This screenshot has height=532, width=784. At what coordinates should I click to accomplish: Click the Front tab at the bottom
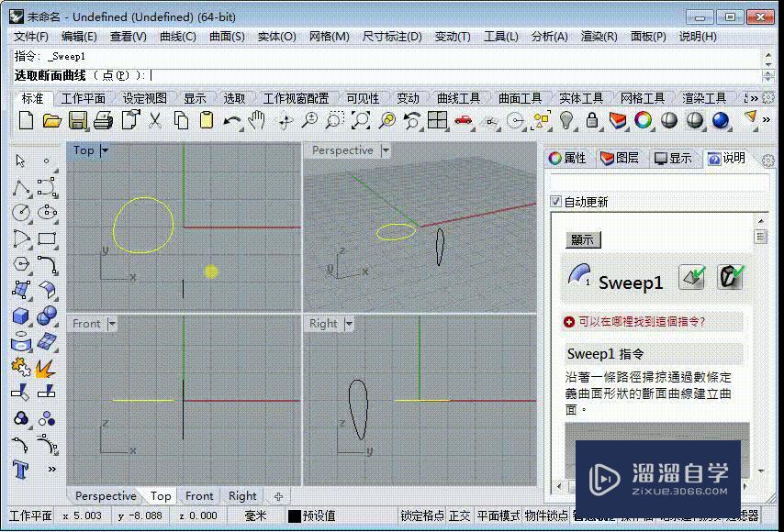199,496
